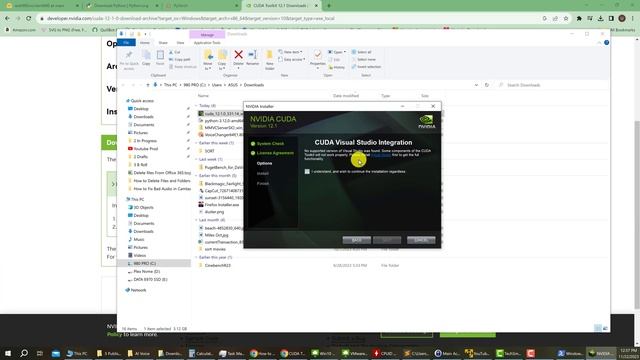Collapse the 'Today (4)' file group
Image resolution: width=640 pixels, height=360 pixels.
pyautogui.click(x=196, y=106)
